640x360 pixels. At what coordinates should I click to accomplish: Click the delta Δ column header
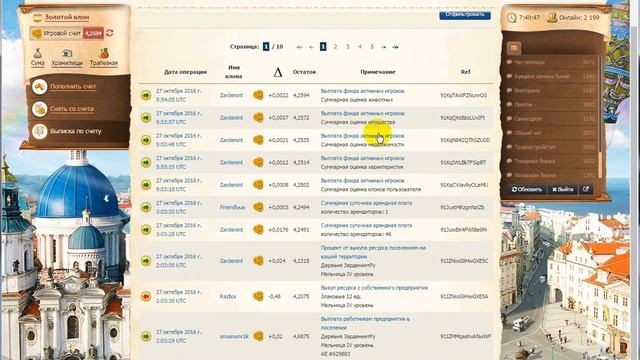click(x=278, y=72)
